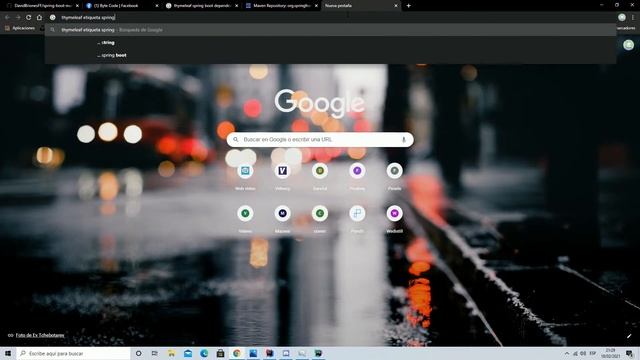Open a new tab with plus button
This screenshot has width=640, height=360.
(x=409, y=6)
